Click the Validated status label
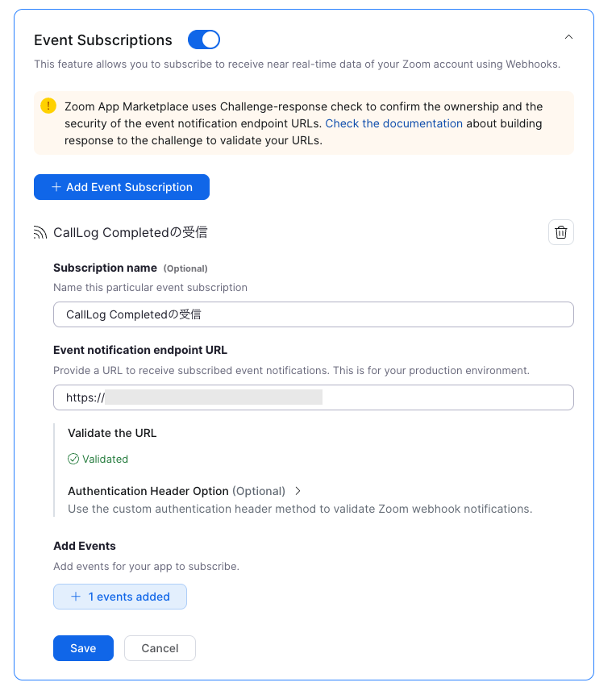616x699 pixels. point(104,459)
